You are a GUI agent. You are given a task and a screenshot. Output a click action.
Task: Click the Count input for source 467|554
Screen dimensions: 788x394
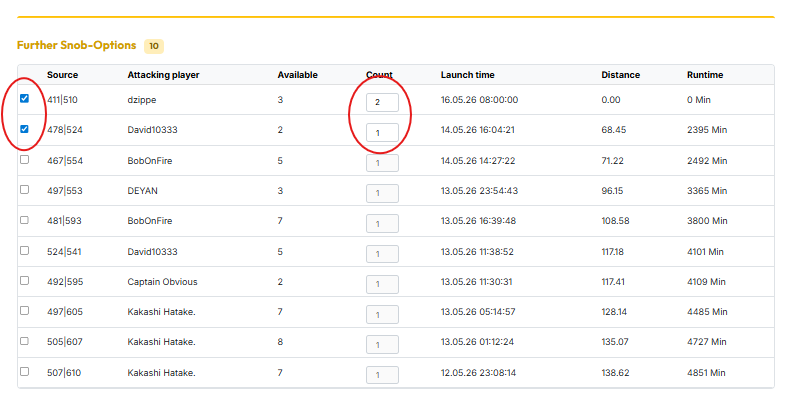coord(382,163)
